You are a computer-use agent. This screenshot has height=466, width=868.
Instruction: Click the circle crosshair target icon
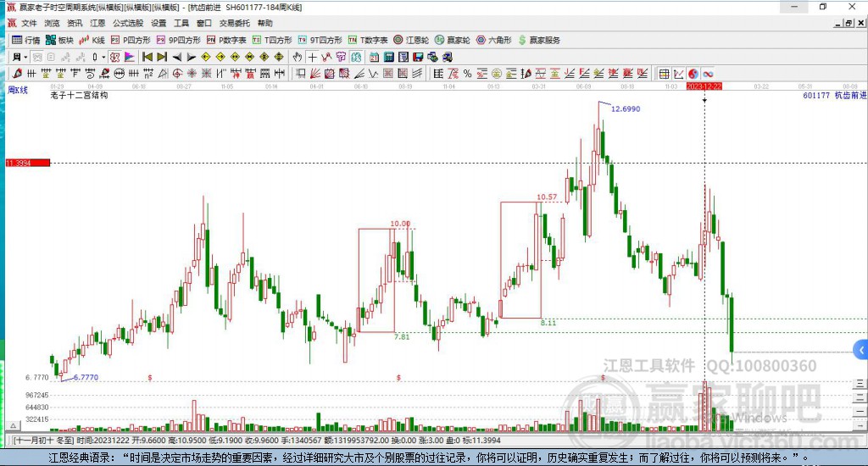coord(177,73)
